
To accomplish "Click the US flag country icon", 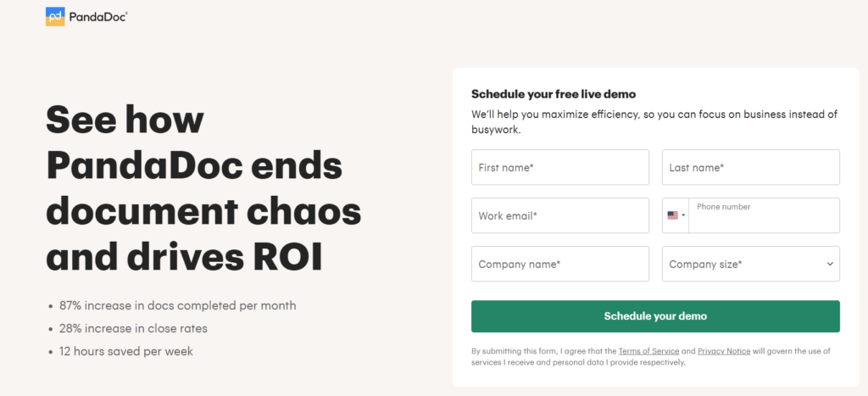I will click(672, 215).
